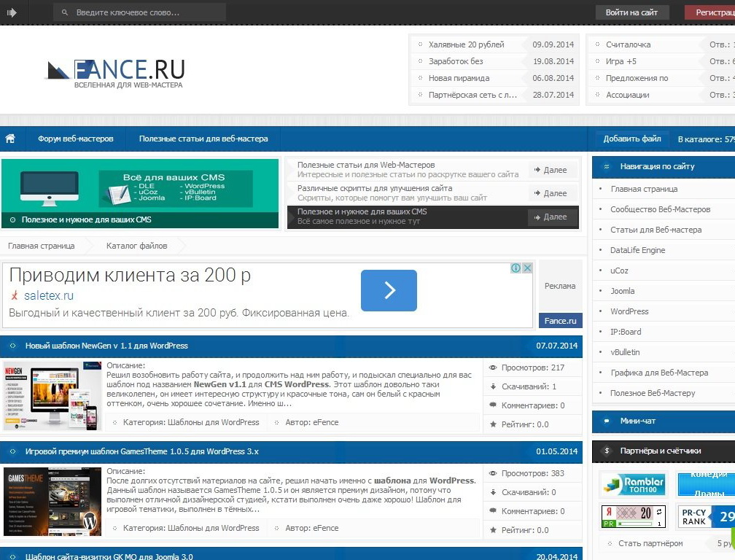Open 'Форум веб-мастеров' menu item
735x560 pixels.
click(76, 139)
